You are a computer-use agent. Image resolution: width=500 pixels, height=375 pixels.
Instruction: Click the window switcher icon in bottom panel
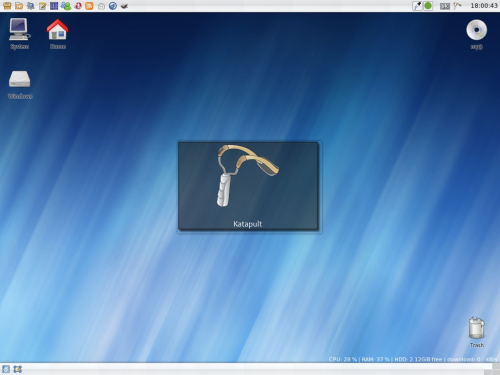pos(17,369)
